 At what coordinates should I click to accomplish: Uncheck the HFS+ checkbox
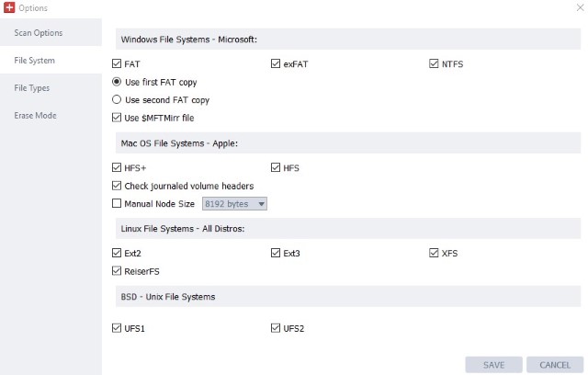click(116, 168)
